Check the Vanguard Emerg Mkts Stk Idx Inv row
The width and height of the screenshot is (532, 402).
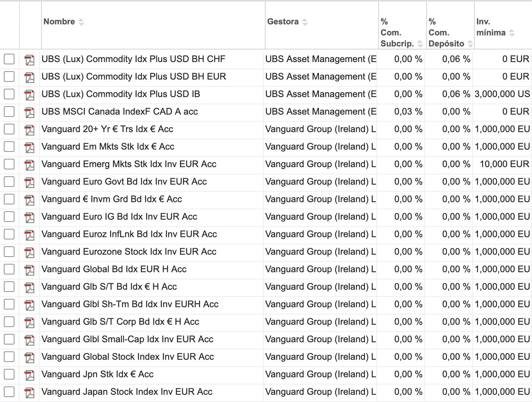click(9, 164)
